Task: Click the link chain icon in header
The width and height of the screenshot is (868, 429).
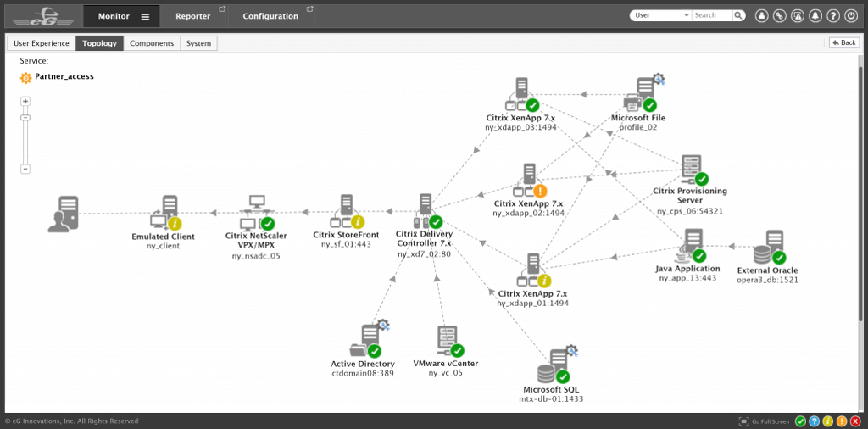Action: (x=780, y=16)
